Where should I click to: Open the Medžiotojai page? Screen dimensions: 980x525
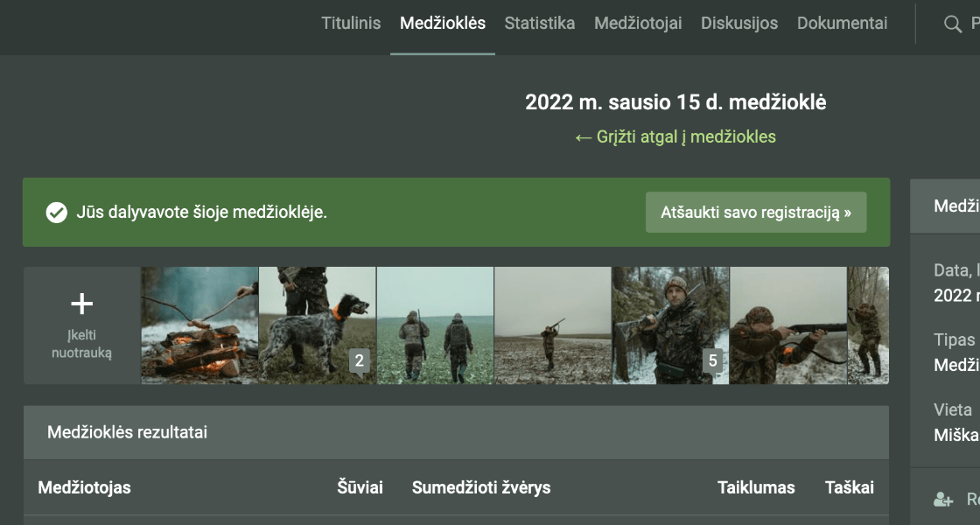click(x=638, y=24)
